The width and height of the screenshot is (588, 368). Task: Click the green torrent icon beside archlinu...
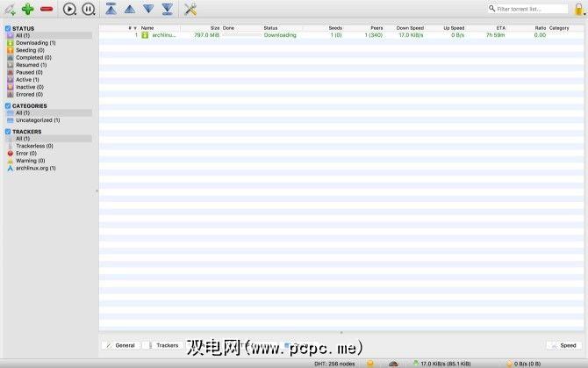(145, 35)
